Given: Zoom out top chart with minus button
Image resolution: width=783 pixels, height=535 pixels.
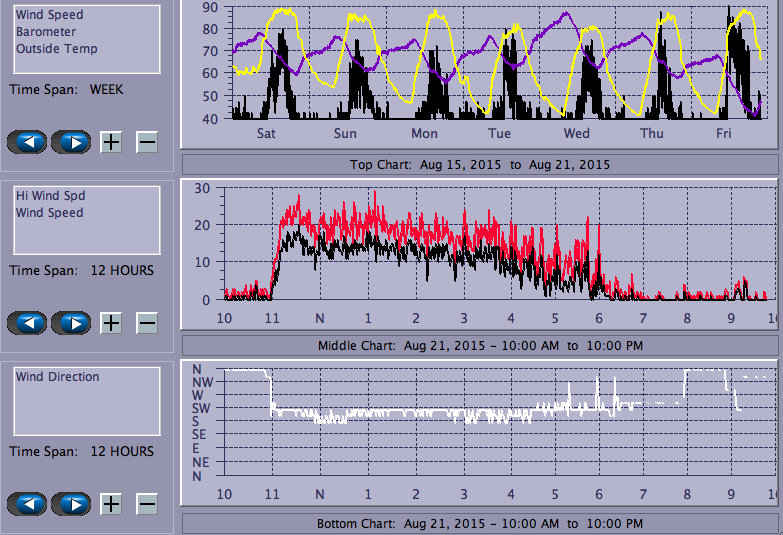Looking at the screenshot, I should 147,141.
